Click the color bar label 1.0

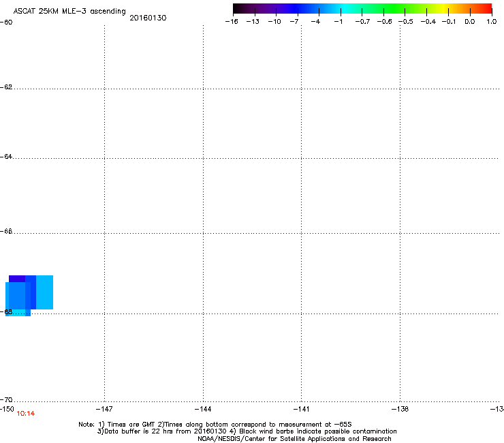pyautogui.click(x=492, y=22)
